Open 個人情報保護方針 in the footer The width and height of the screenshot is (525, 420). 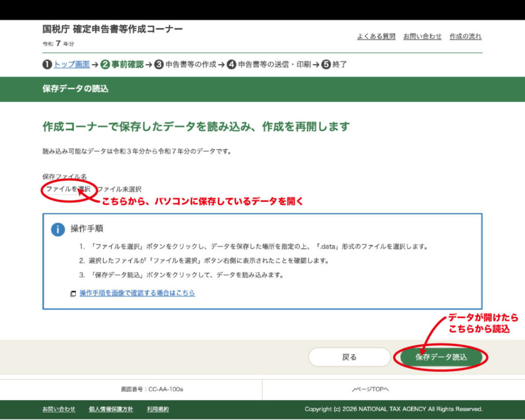(x=111, y=409)
